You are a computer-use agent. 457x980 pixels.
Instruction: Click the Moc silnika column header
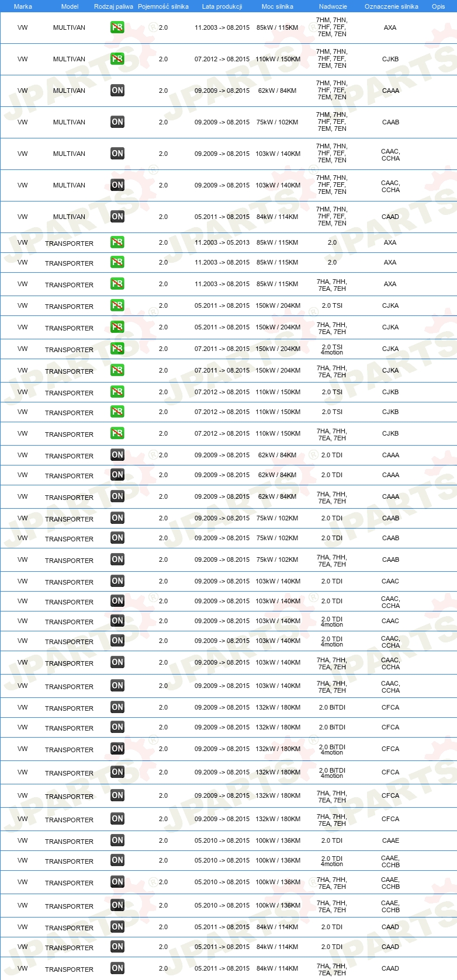click(278, 6)
